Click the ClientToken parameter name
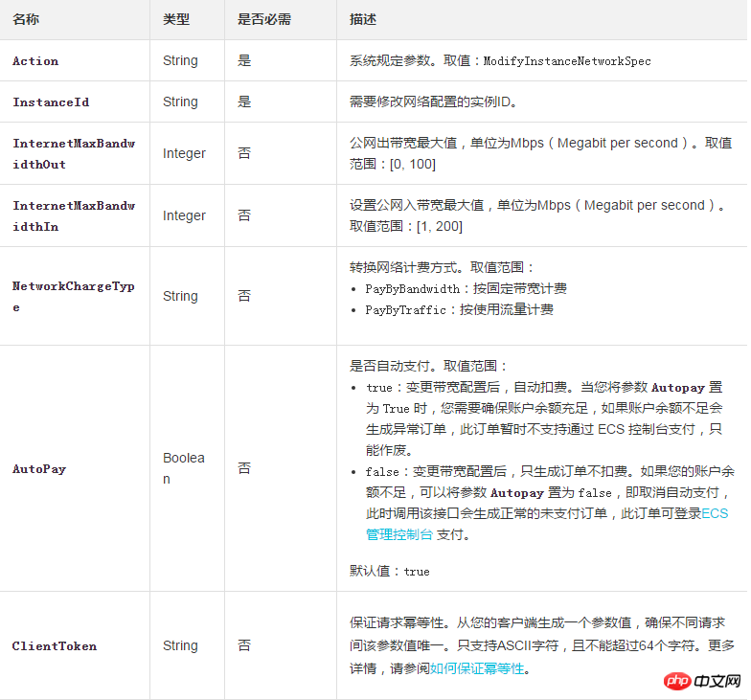This screenshot has width=751, height=700. pyautogui.click(x=55, y=646)
